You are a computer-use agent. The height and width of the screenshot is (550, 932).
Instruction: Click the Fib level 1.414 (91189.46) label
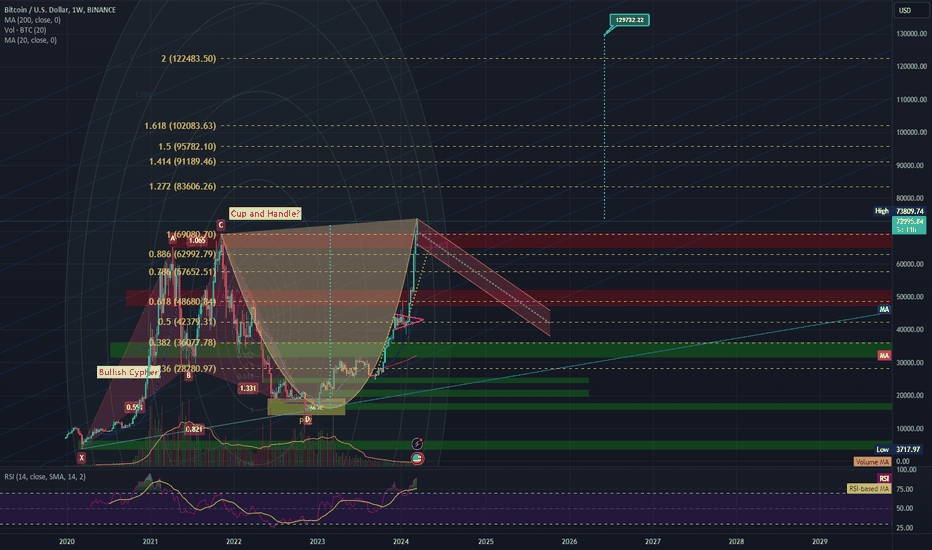point(182,162)
